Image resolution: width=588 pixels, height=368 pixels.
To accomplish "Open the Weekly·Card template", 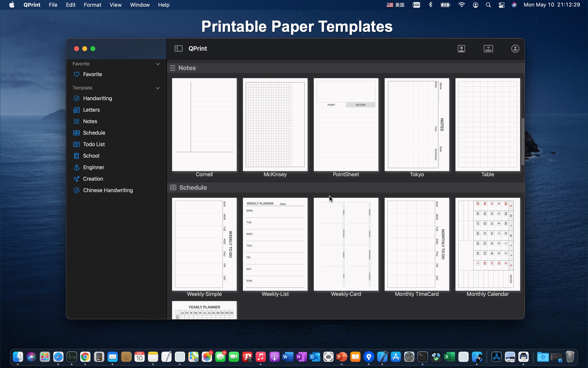I will click(346, 244).
